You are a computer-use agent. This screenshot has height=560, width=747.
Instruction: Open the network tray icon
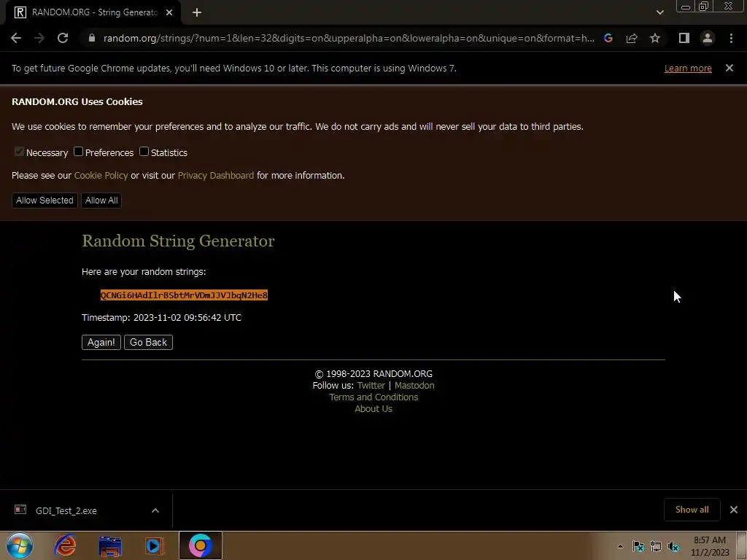(656, 546)
